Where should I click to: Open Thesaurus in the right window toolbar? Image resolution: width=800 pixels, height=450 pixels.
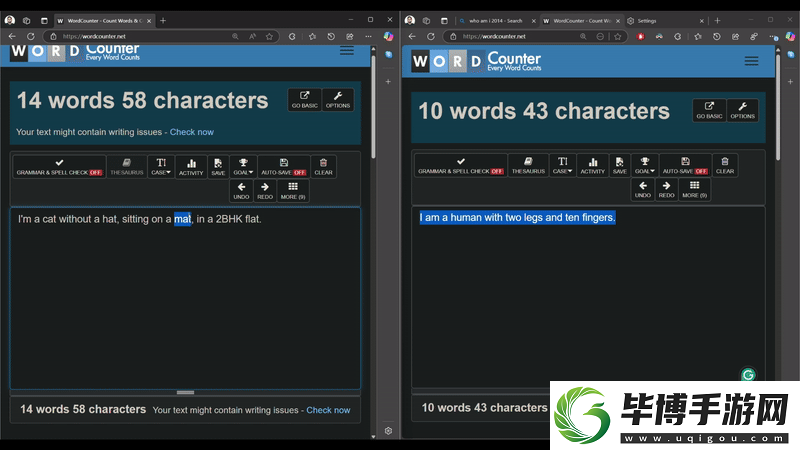coord(528,166)
